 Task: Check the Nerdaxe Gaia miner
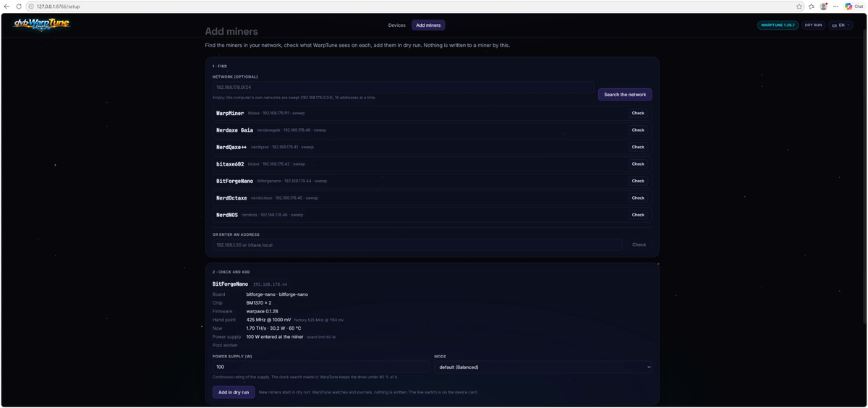coord(638,130)
